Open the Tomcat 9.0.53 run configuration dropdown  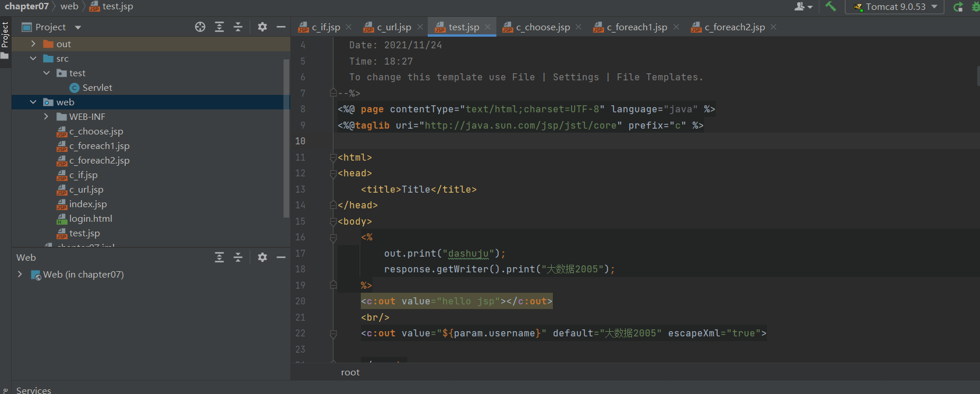pyautogui.click(x=895, y=7)
